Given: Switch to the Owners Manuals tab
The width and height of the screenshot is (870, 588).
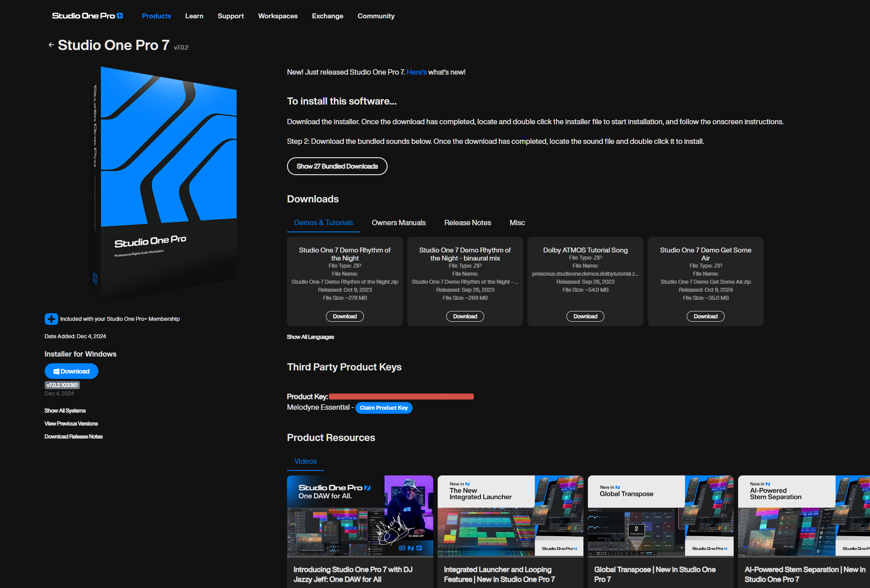Looking at the screenshot, I should [x=398, y=223].
